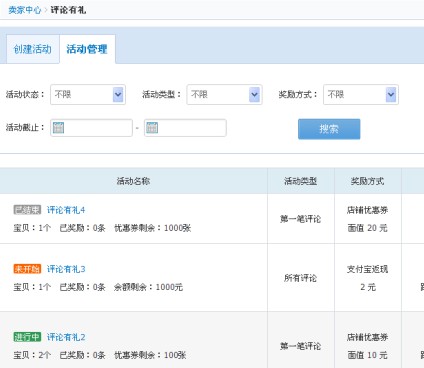
Task: Expand the 活动类型 dropdown
Action: click(x=224, y=95)
